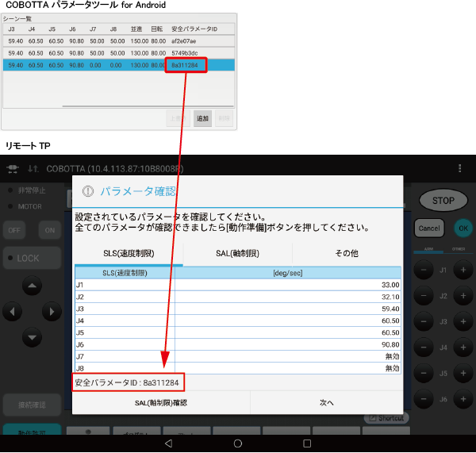Click the Cancel button
The width and height of the screenshot is (476, 453).
[x=429, y=228]
